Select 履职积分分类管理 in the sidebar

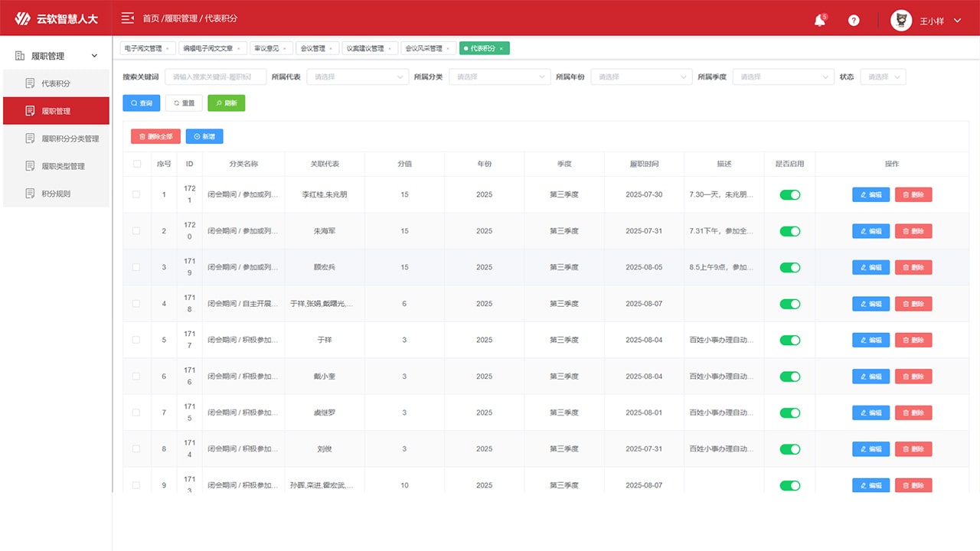point(70,139)
